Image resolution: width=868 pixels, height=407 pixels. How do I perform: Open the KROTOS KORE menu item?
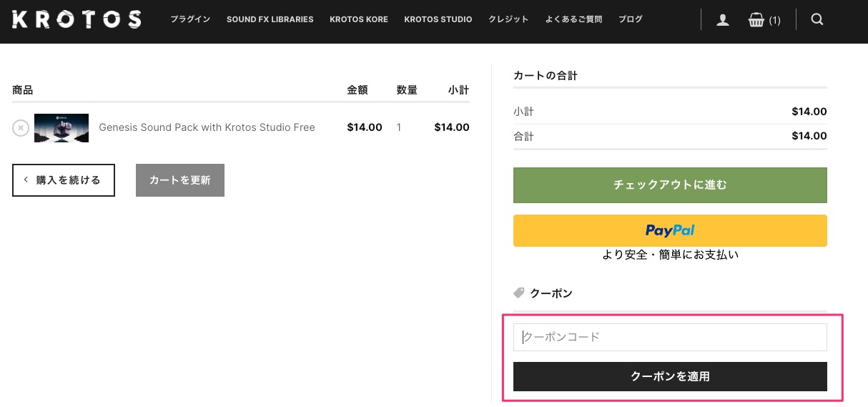[359, 19]
